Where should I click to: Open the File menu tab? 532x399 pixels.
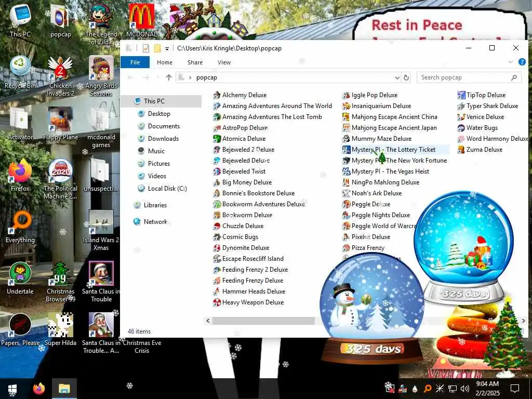(135, 62)
